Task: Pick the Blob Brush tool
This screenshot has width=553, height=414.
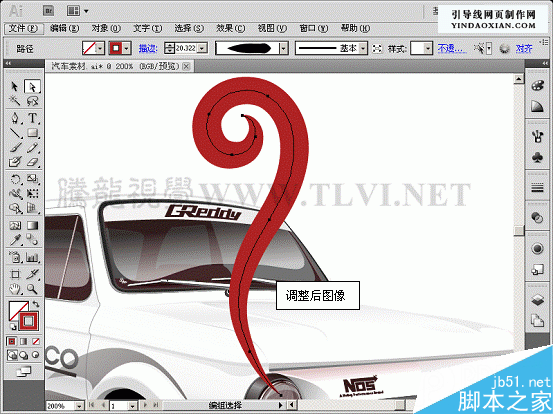Action: point(14,162)
